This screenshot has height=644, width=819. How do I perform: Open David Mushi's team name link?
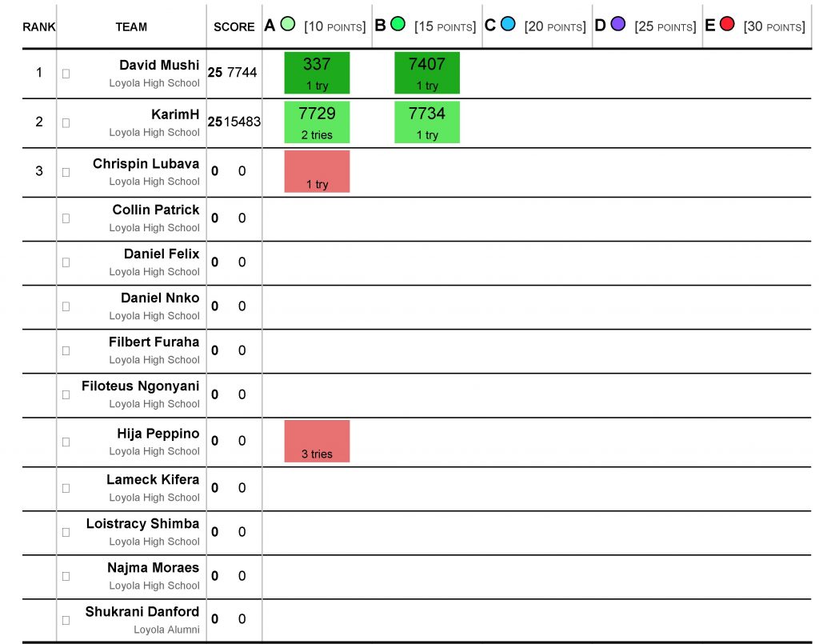click(x=159, y=66)
